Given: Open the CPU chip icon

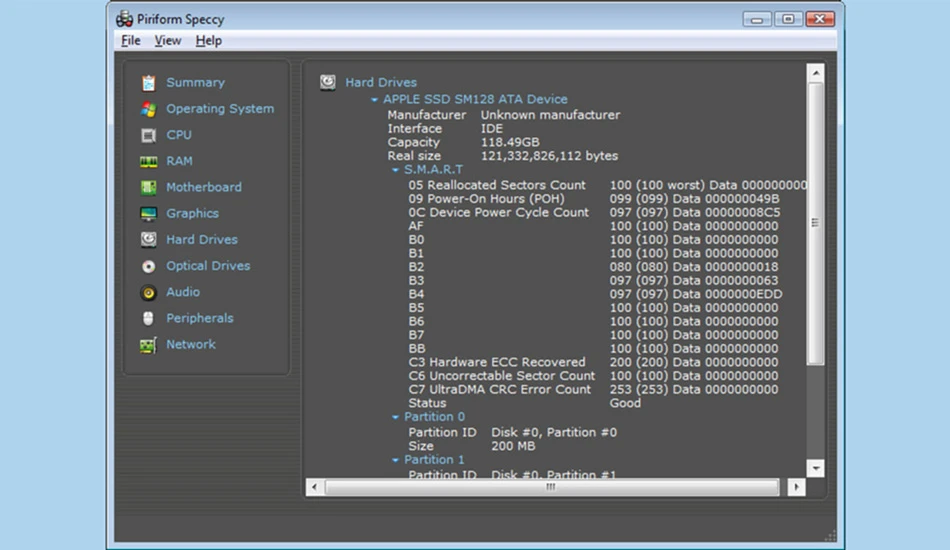Looking at the screenshot, I should pyautogui.click(x=148, y=135).
